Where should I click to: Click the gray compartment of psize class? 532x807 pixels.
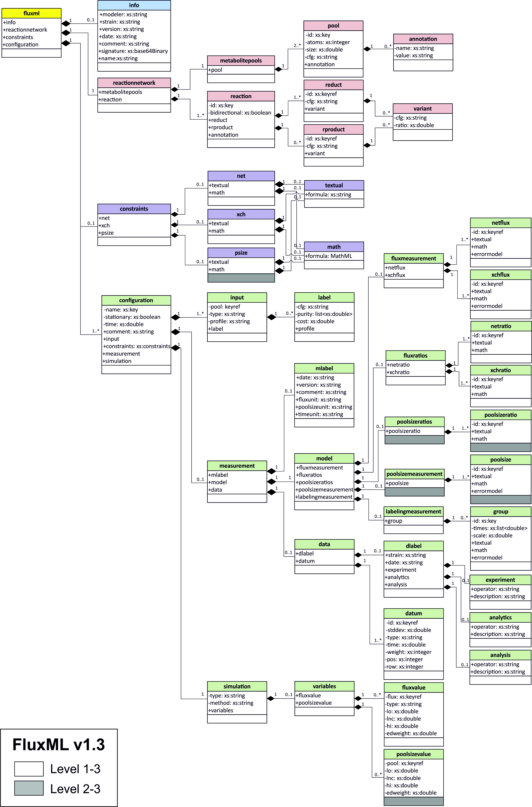click(241, 278)
